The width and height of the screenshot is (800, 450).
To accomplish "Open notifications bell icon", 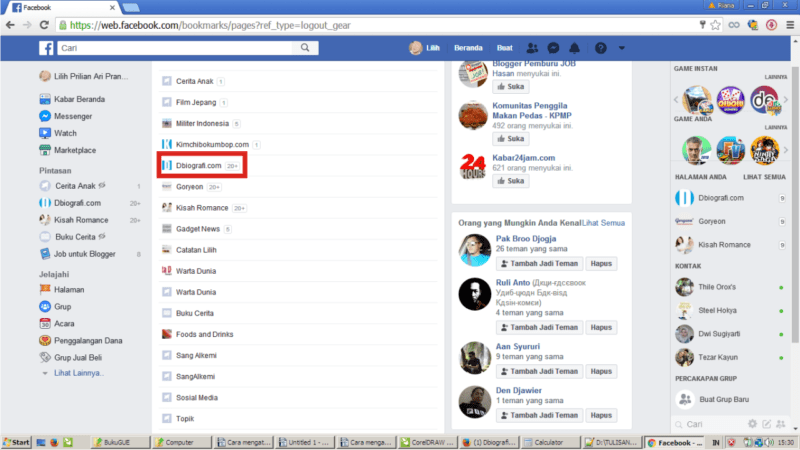I will pyautogui.click(x=574, y=48).
